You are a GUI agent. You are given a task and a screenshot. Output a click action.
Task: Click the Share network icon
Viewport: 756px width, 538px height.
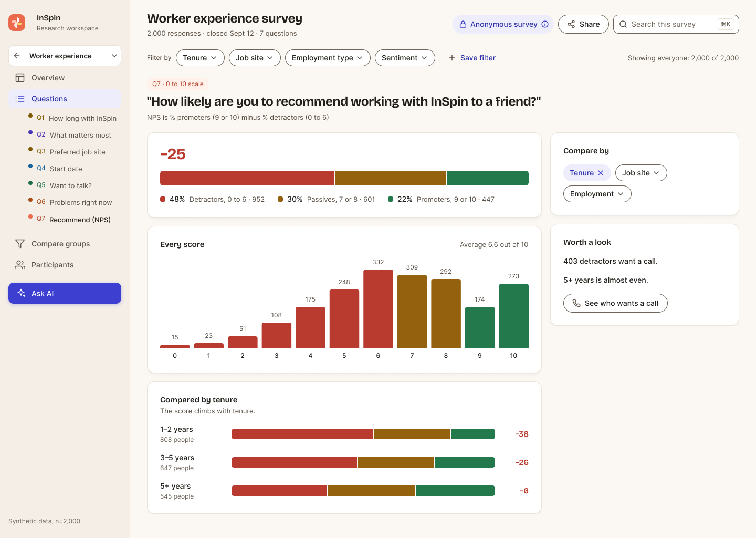[x=571, y=24]
